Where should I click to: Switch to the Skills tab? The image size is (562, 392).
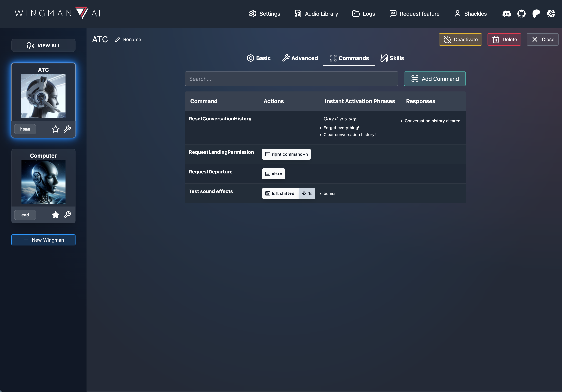(392, 58)
